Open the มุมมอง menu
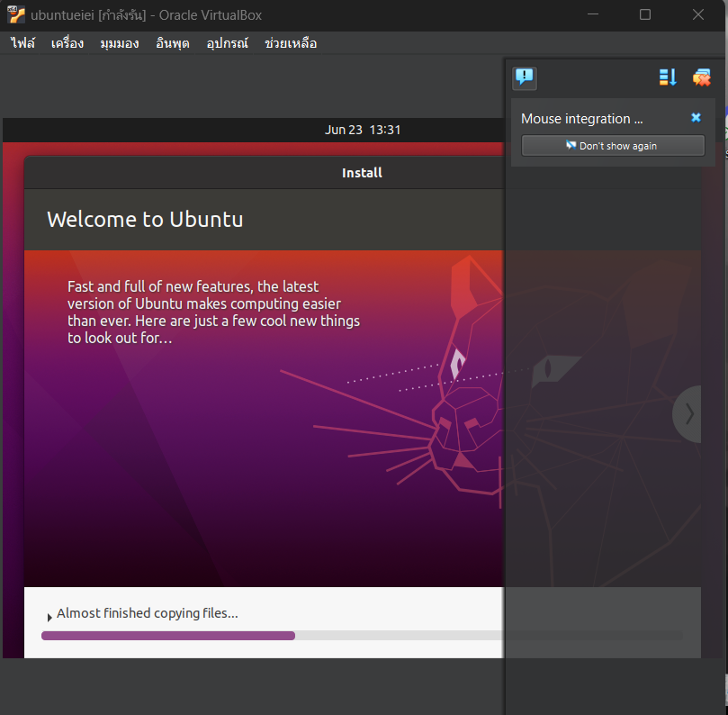Screen dimensions: 728x715 coord(119,43)
